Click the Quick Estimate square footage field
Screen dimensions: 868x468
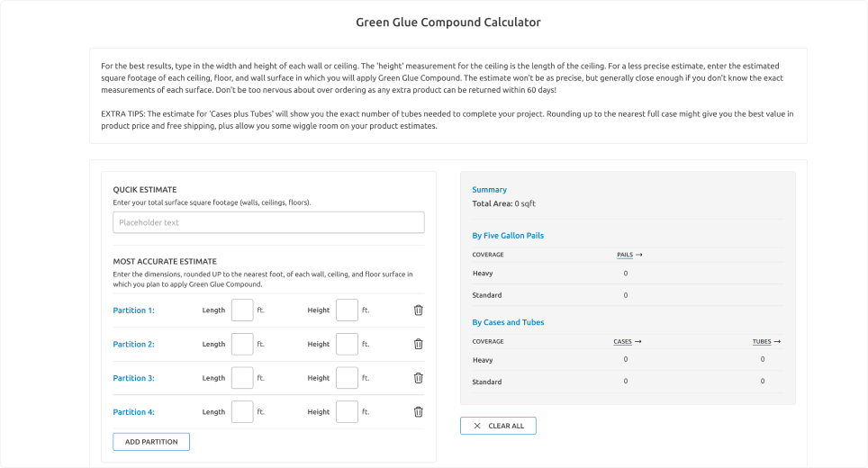[x=268, y=223]
